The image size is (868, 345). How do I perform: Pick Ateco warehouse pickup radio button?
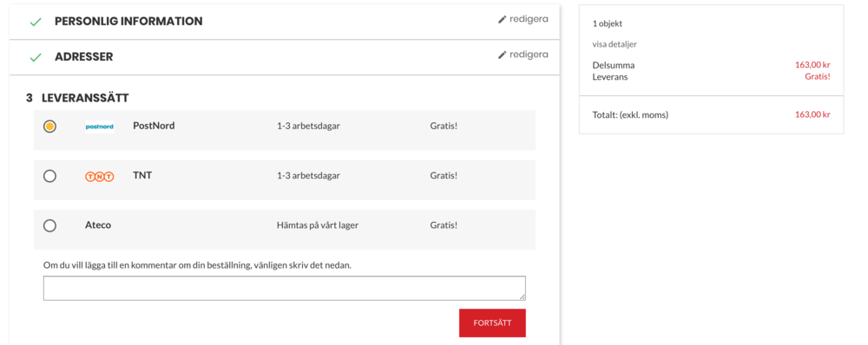(49, 225)
